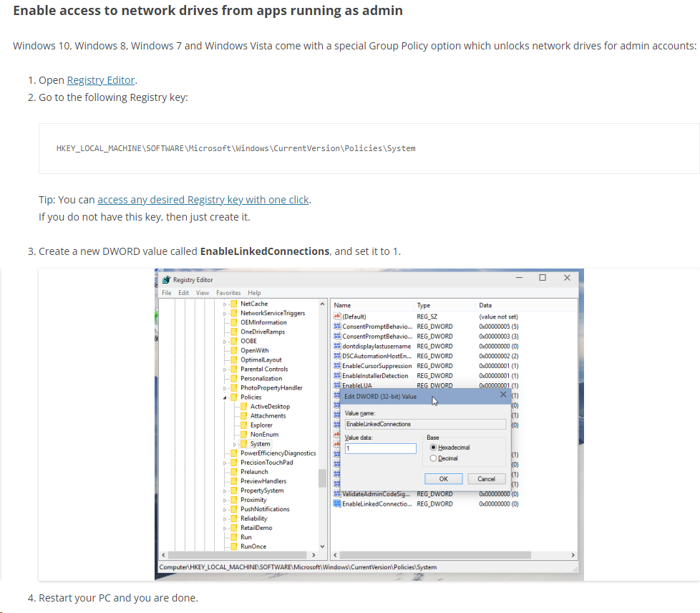Expand the NetworkServiceTriggers tree node
The width and height of the screenshot is (700, 613).
pos(225,314)
